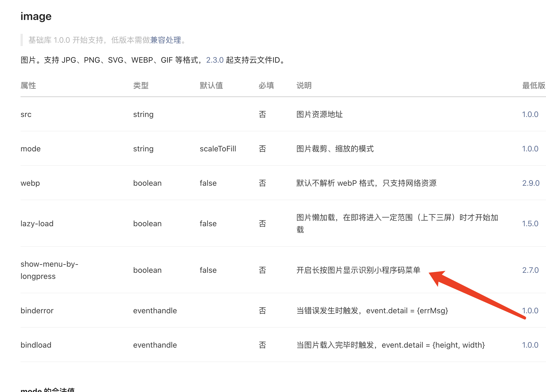Open version 1.0.0 link in src row
546x392 pixels.
(530, 114)
